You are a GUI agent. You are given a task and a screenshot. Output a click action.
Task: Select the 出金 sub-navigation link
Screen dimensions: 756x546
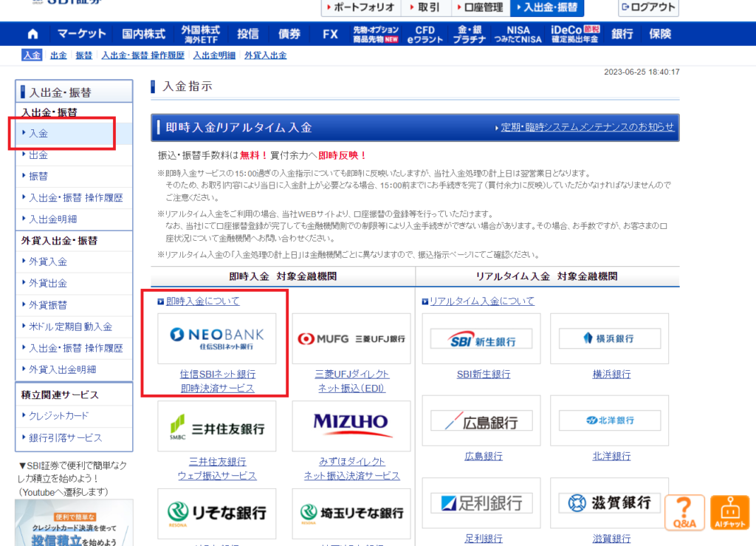58,55
